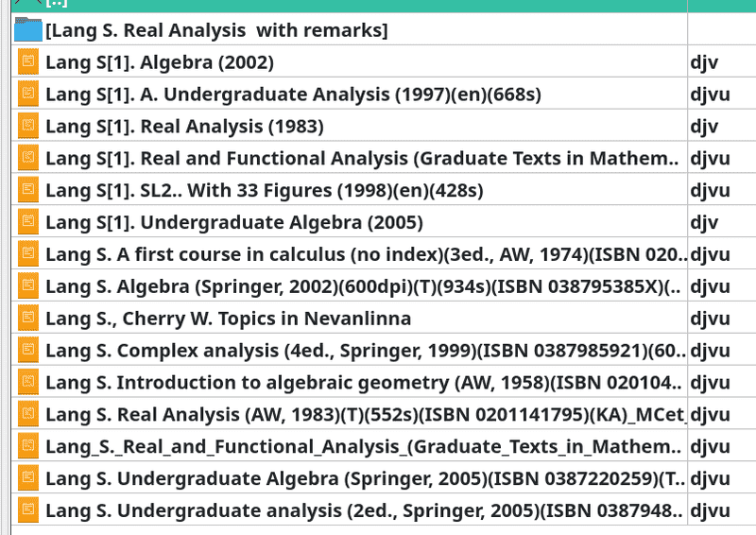Select Lang S. Algebra (Springer, 2002)(600dpi) file name
This screenshot has height=535, width=756.
(x=363, y=287)
